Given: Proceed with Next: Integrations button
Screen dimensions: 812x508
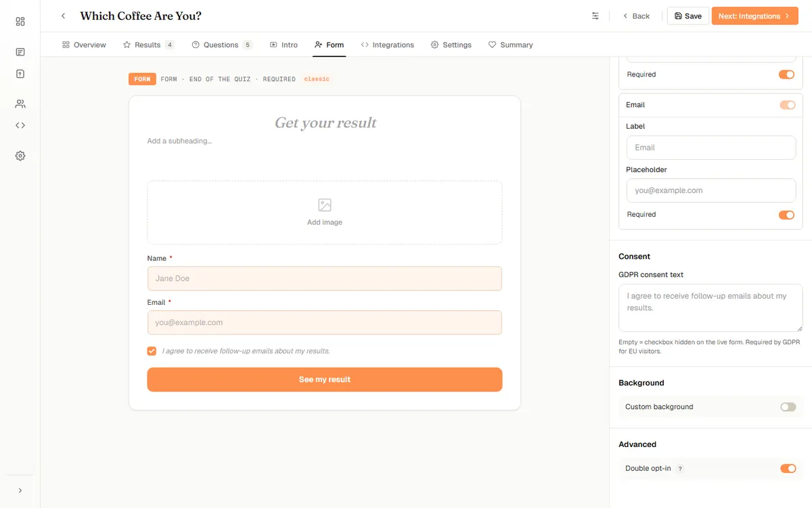Looking at the screenshot, I should 754,16.
